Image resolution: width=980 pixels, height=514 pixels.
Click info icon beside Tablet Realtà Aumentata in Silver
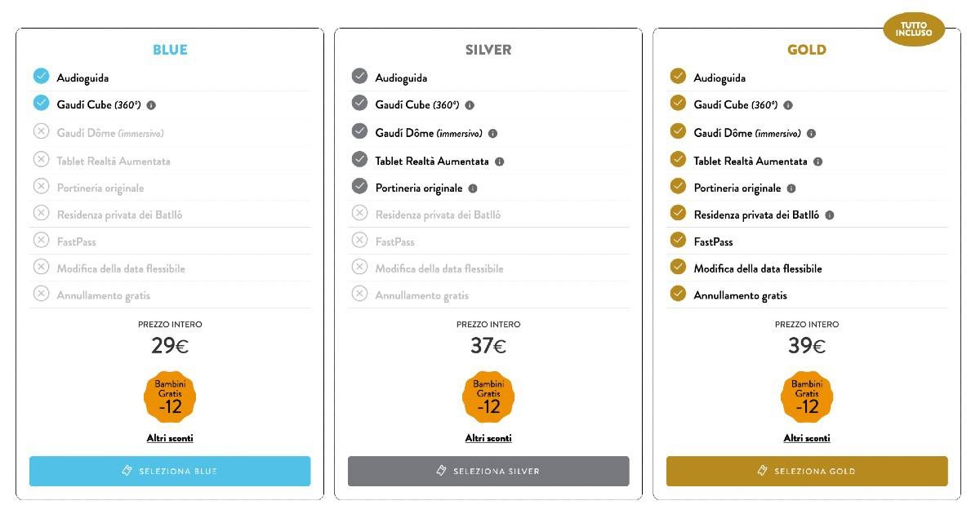[x=500, y=162]
